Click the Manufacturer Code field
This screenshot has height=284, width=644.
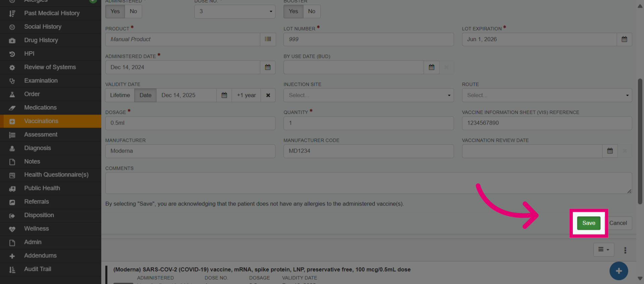[369, 151]
